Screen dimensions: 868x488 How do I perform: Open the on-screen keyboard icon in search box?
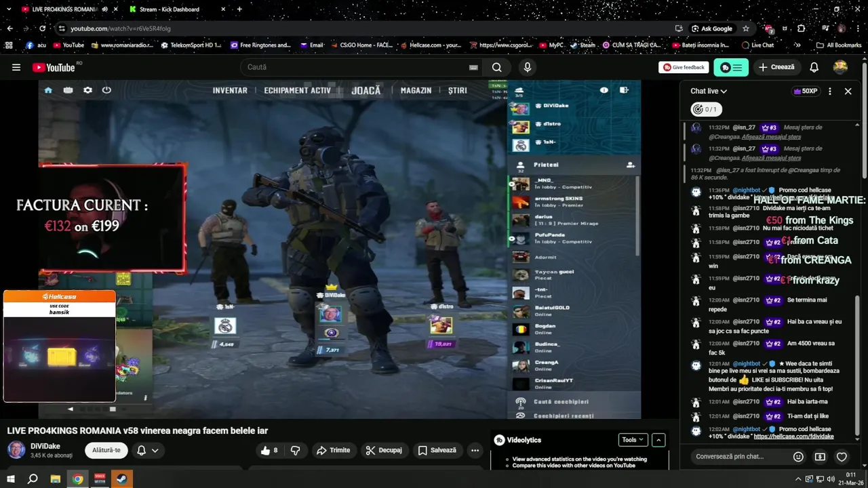coord(473,67)
